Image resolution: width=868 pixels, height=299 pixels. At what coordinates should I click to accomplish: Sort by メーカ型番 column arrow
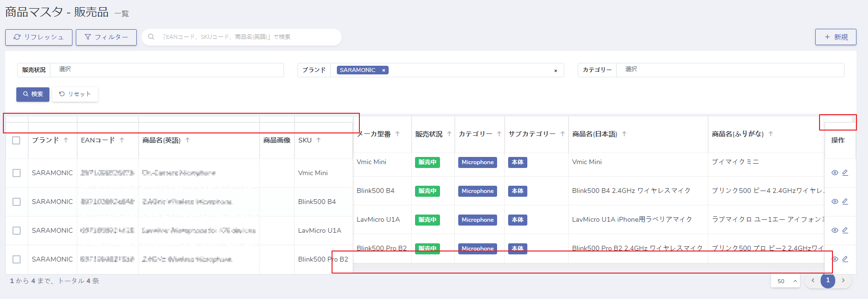(398, 134)
